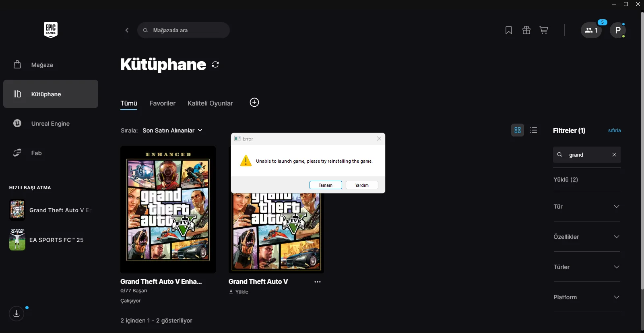Launch EA SPORTS FC 25 from quick launch

tap(47, 240)
